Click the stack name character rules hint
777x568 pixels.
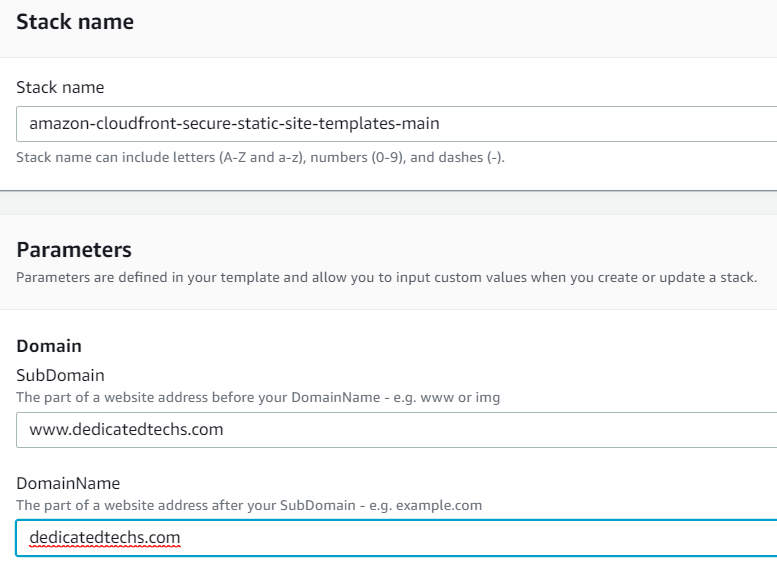pos(260,158)
